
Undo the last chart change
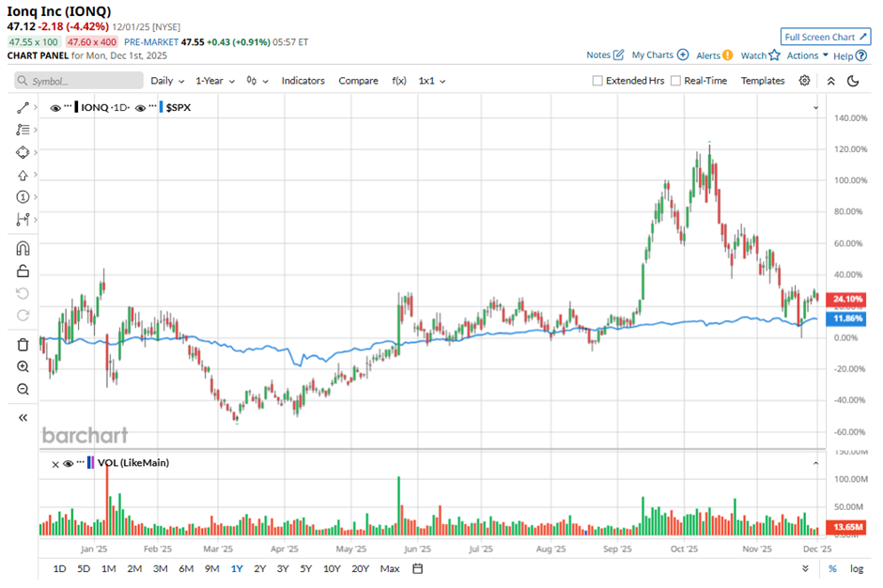click(x=23, y=293)
